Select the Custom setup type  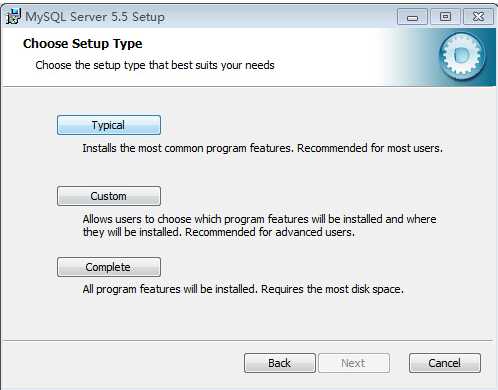click(109, 196)
